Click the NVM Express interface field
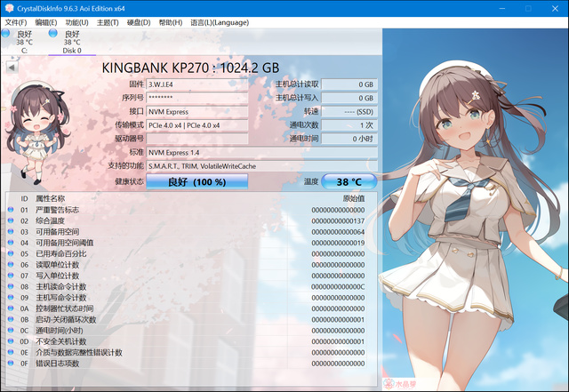Viewport: 569px width, 392px height. (x=197, y=112)
